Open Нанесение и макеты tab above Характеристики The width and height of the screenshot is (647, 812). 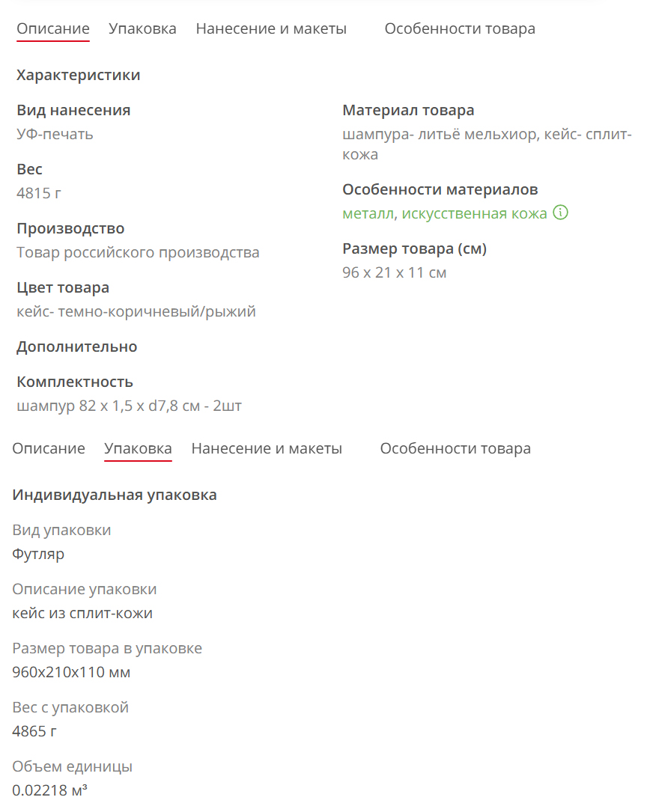coord(271,29)
